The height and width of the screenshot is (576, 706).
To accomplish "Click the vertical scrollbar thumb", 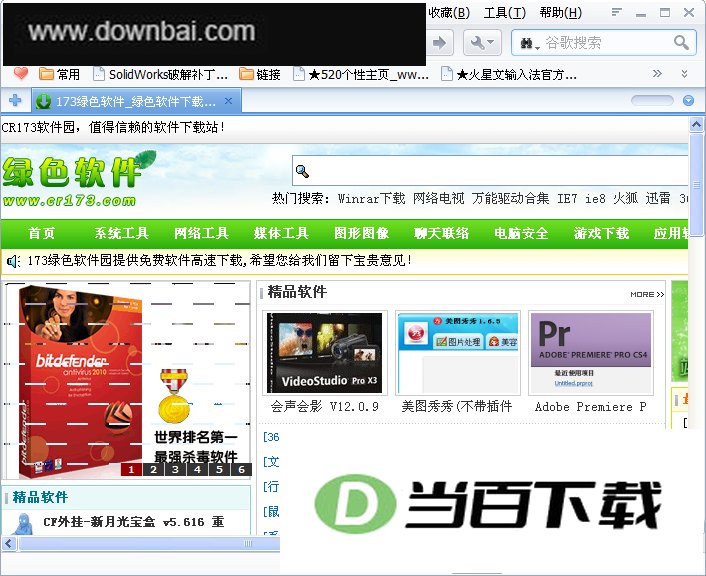I will 696,184.
